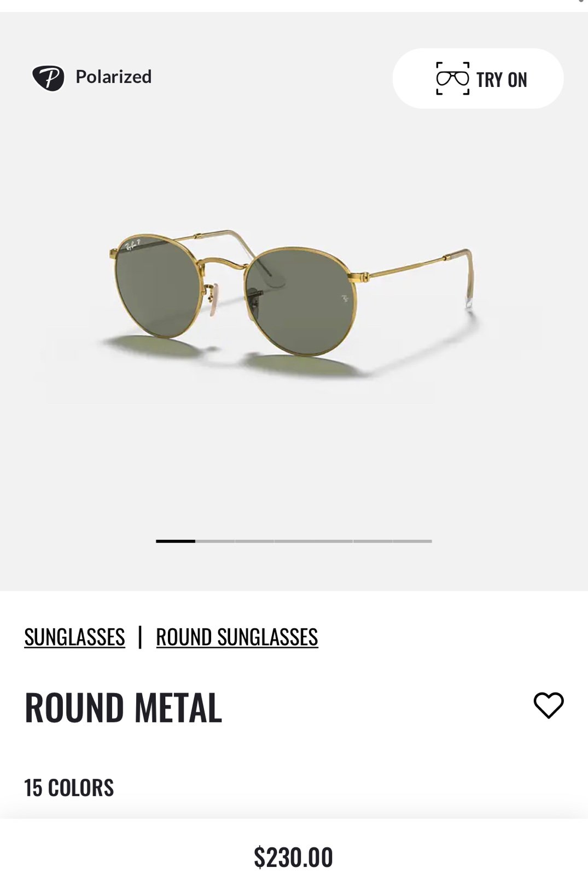This screenshot has height=875, width=588.
Task: Click the Polarized text label
Action: (114, 77)
